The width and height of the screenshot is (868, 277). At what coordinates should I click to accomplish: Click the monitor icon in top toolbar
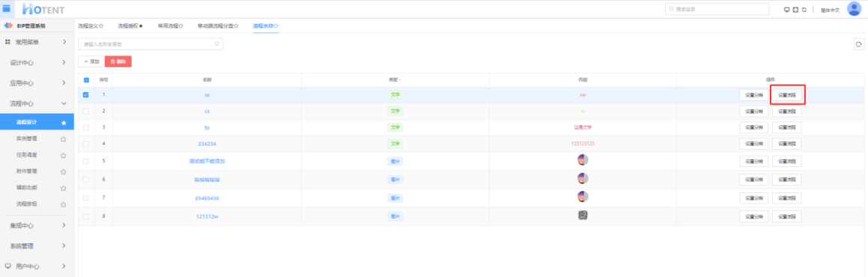pos(786,10)
